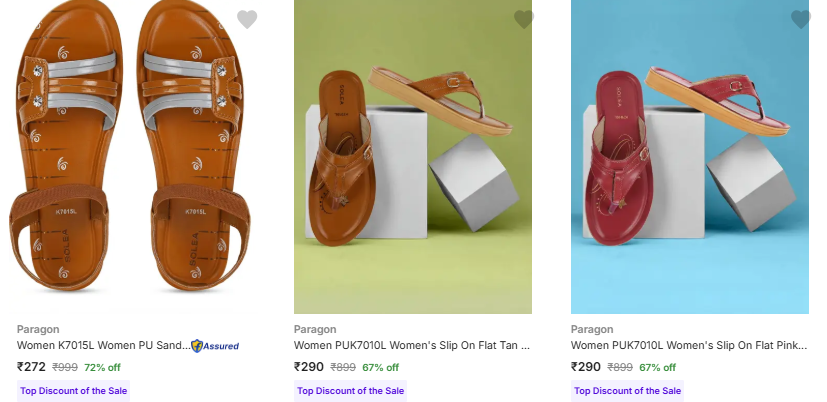Click Paragon brand above K7015L sandal
The height and width of the screenshot is (402, 827).
coord(38,329)
